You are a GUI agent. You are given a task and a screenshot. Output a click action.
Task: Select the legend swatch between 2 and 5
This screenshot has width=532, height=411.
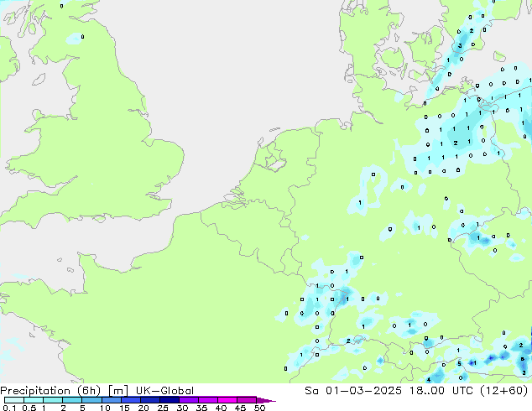tap(72, 400)
